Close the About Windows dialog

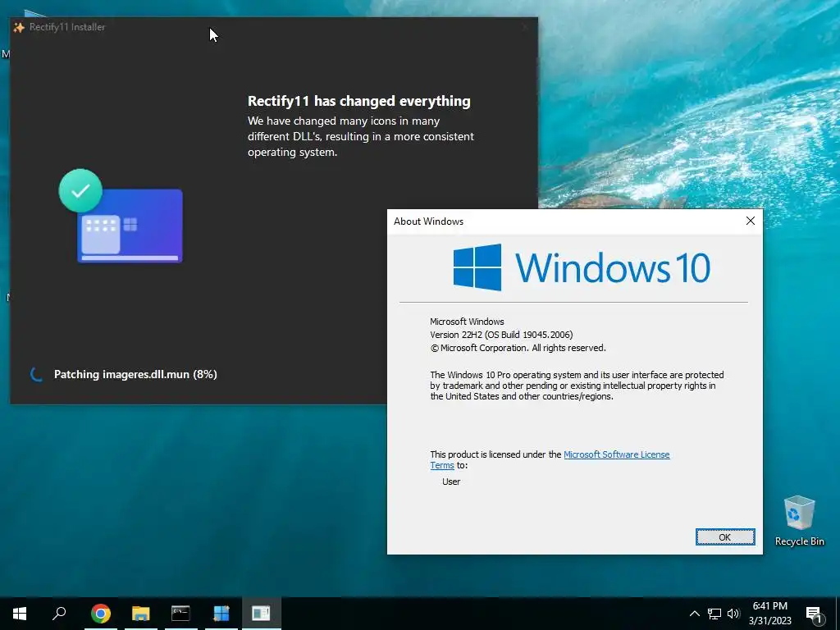750,221
